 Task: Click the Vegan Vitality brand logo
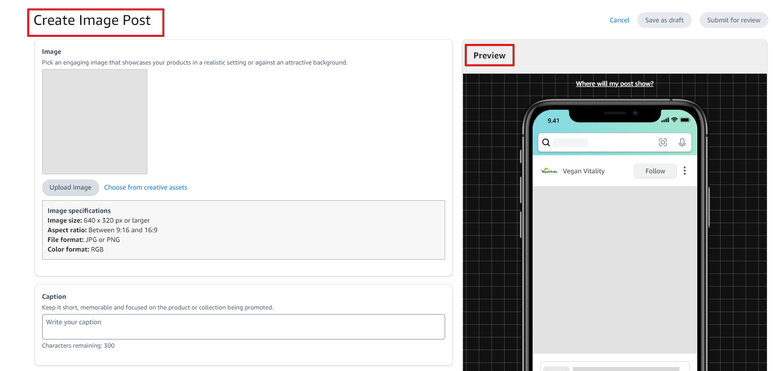pyautogui.click(x=549, y=171)
